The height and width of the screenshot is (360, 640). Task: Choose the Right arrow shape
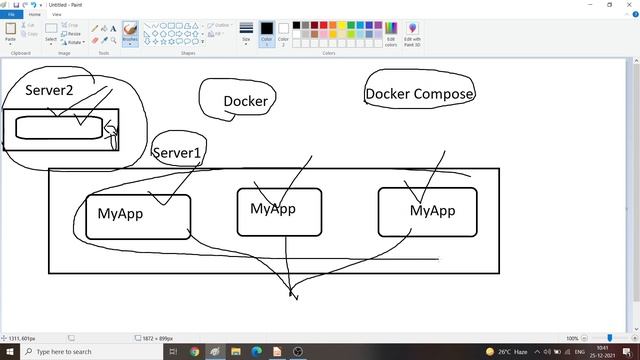(x=180, y=34)
